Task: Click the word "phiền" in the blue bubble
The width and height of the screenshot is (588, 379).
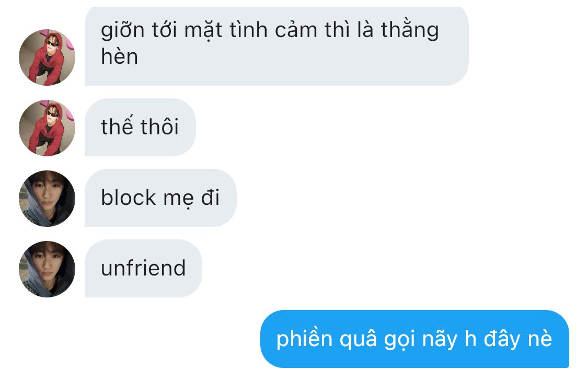Action: (305, 339)
